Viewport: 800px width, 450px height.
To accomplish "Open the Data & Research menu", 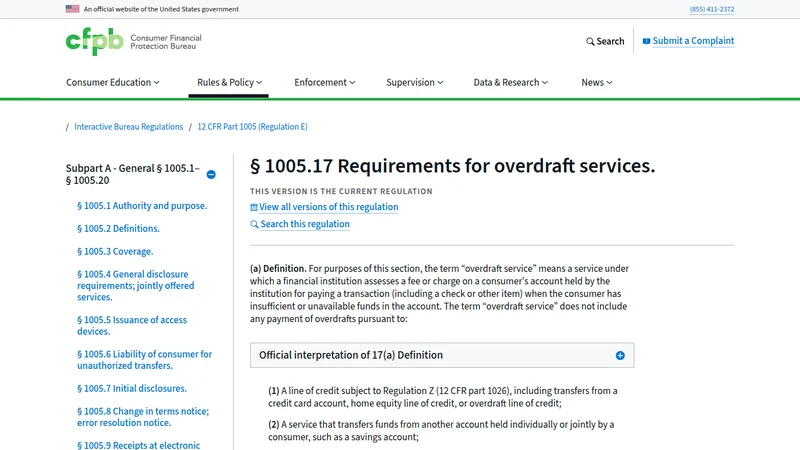I will point(511,82).
